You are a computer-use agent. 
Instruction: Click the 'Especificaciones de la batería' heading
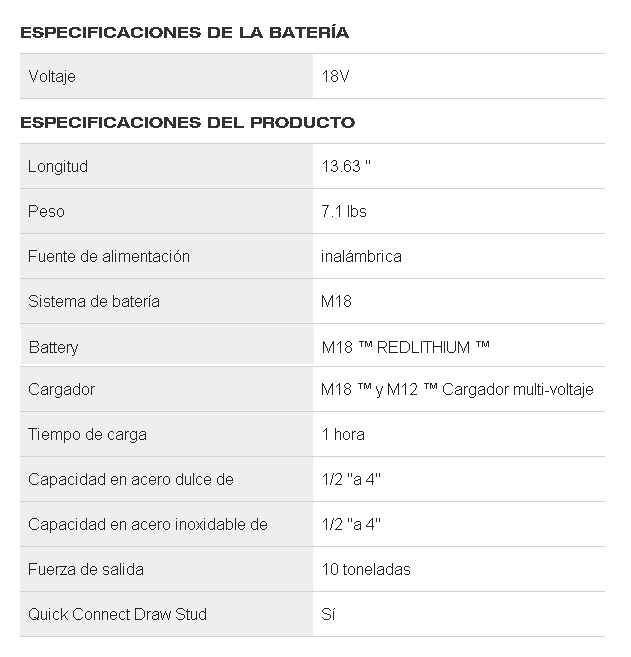click(184, 32)
